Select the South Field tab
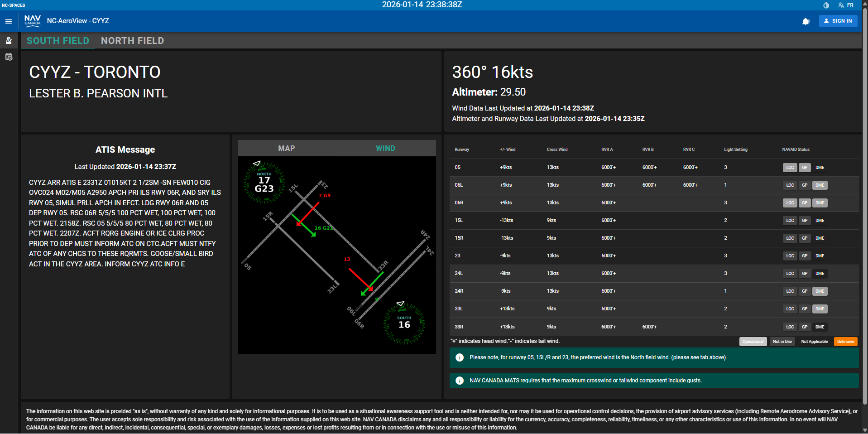 click(x=58, y=41)
